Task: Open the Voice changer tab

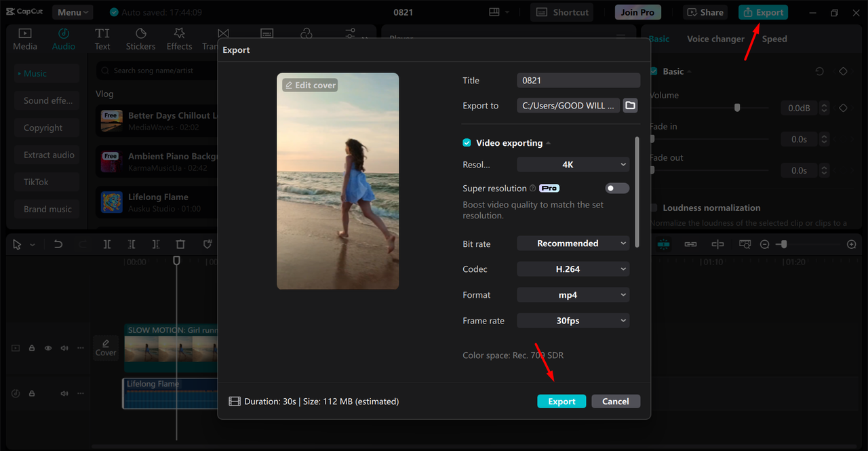Action: 715,39
